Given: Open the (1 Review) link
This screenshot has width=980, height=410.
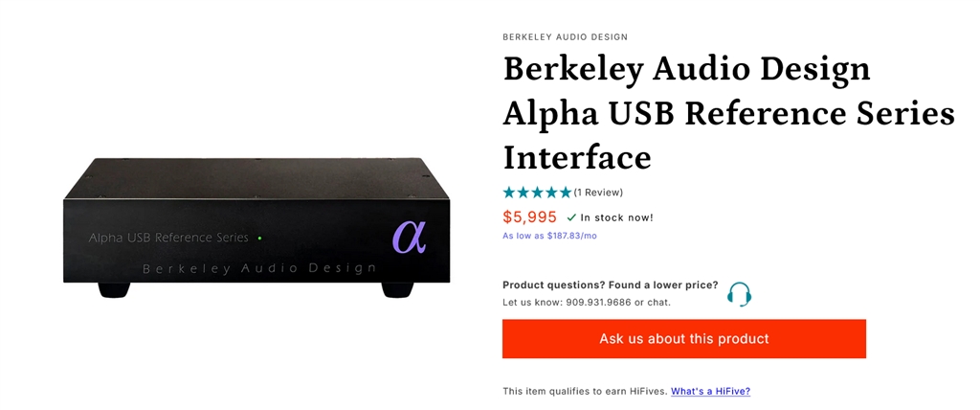Looking at the screenshot, I should click(598, 193).
